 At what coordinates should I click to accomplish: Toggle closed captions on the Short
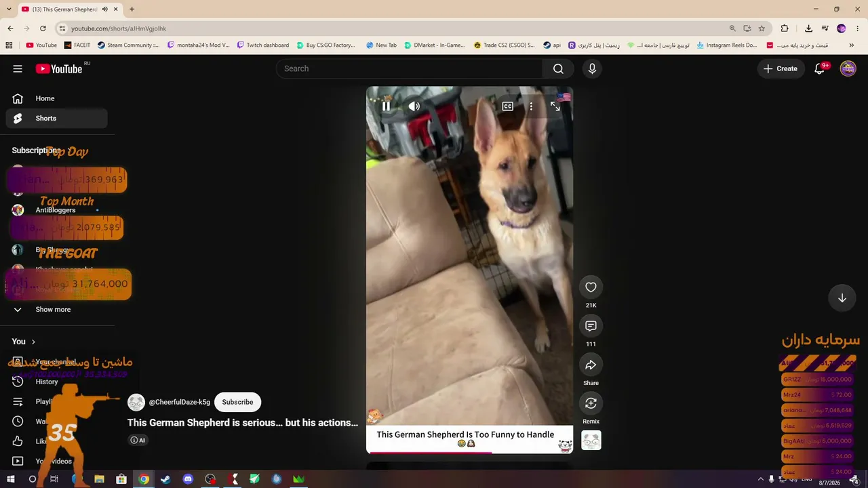pos(507,106)
